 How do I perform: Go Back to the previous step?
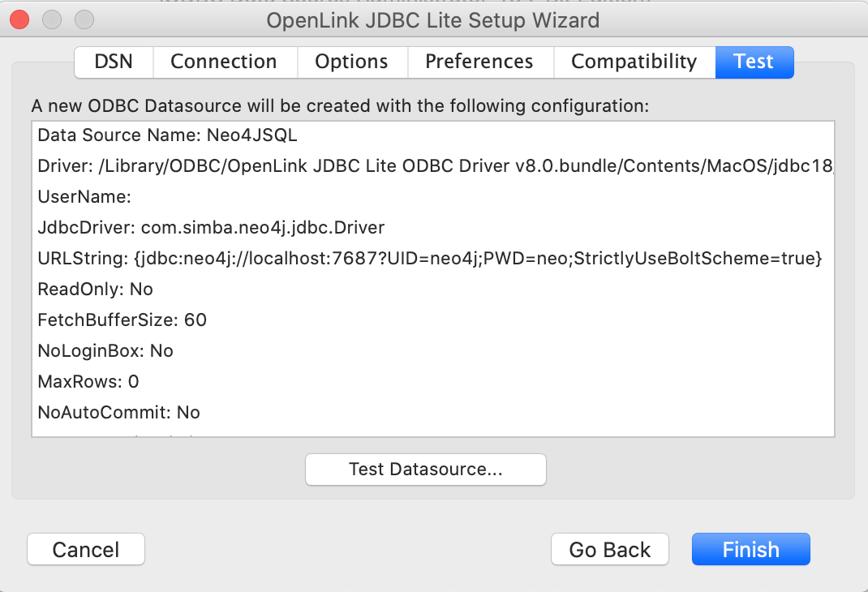coord(610,550)
